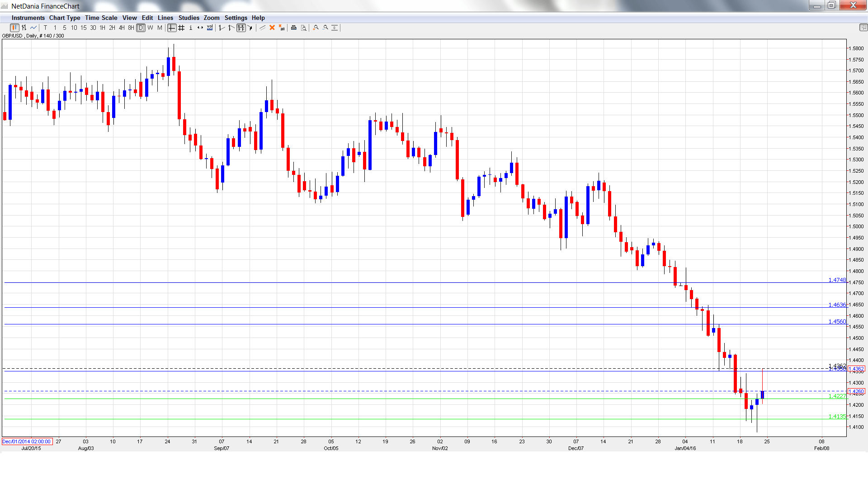
Task: Open the Time Scale menu
Action: (101, 18)
